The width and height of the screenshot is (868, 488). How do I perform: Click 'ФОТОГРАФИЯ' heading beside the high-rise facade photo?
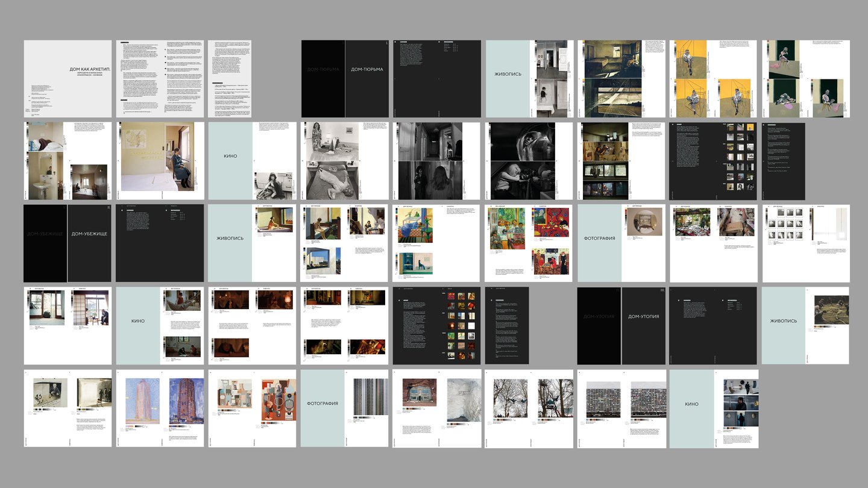pyautogui.click(x=322, y=403)
